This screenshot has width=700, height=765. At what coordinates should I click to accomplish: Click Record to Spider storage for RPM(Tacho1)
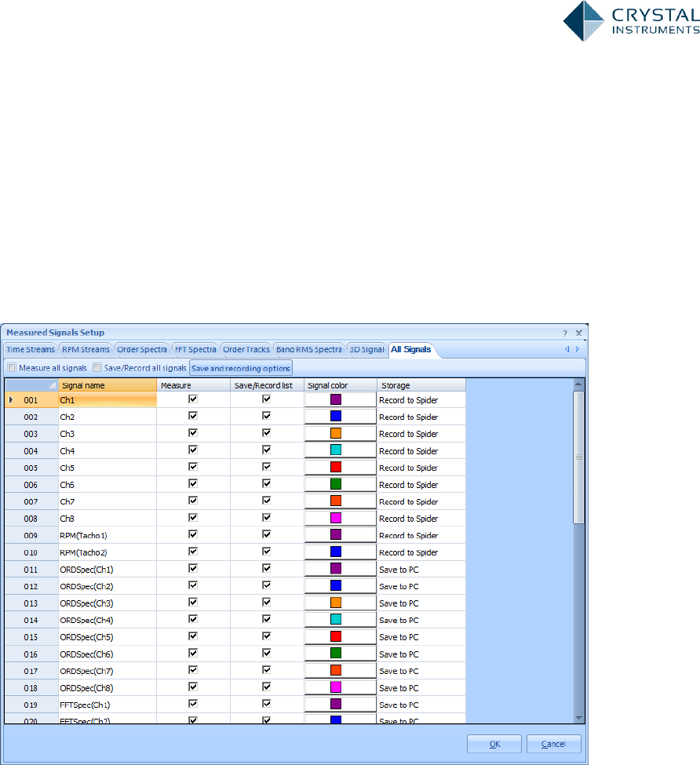point(421,535)
